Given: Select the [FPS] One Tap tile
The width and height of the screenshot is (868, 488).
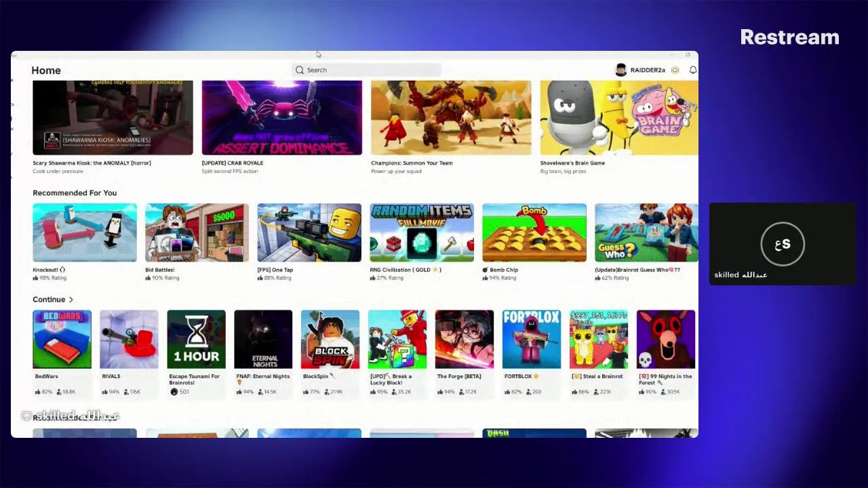Looking at the screenshot, I should tap(309, 232).
